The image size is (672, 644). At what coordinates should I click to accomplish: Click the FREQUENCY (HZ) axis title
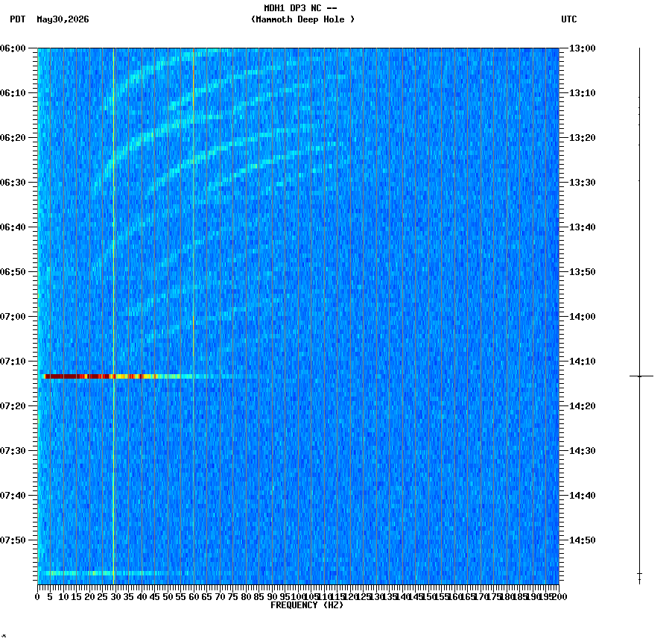point(307,605)
